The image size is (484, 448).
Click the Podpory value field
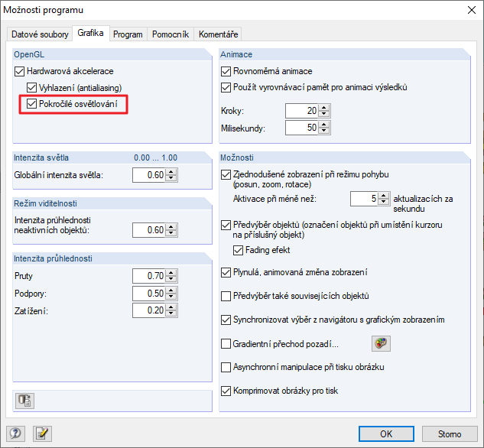[149, 293]
